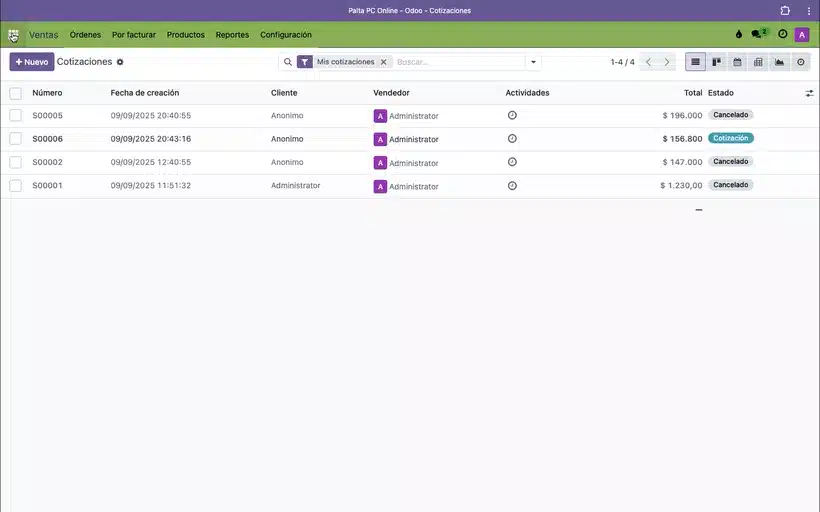Click the Cotizaciones gear settings icon
This screenshot has width=820, height=512.
pyautogui.click(x=120, y=62)
